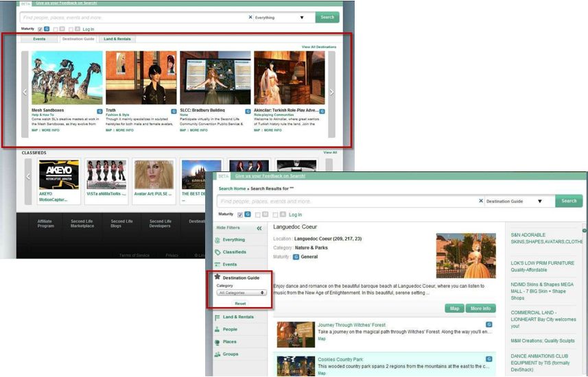Click the Classifieds tag icon in the filter sidebar

217,252
